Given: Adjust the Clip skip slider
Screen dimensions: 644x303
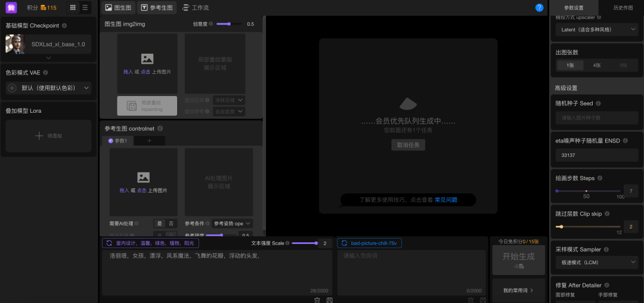Looking at the screenshot, I should pos(588,227).
